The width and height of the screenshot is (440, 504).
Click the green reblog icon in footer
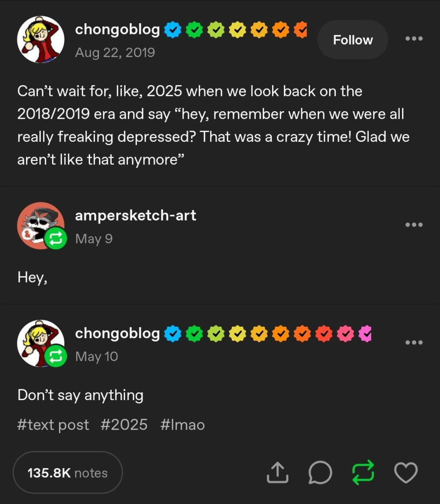click(363, 473)
